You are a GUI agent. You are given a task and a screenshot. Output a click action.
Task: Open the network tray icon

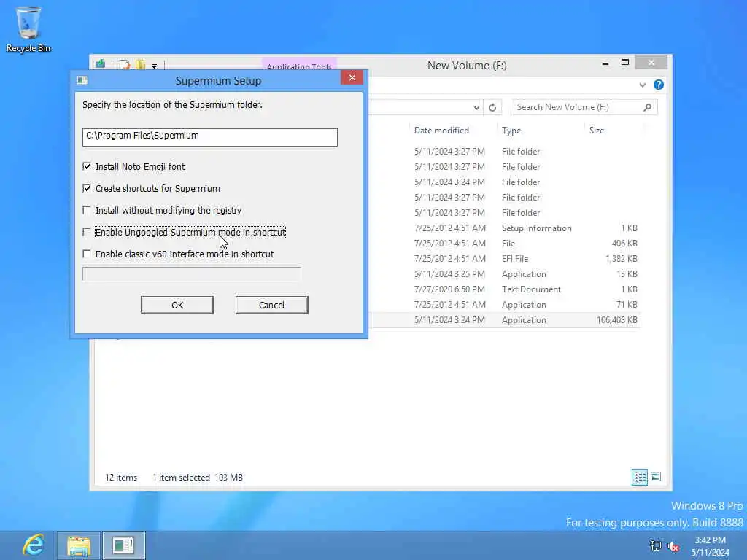656,545
